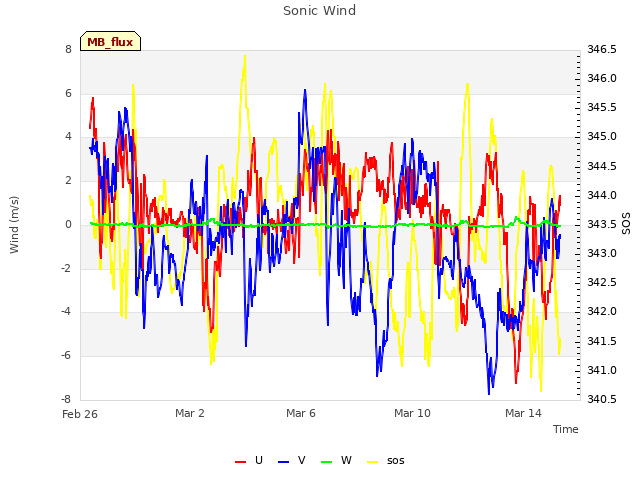Click the right axis value 342.5
The height and width of the screenshot is (480, 640).
coord(602,282)
